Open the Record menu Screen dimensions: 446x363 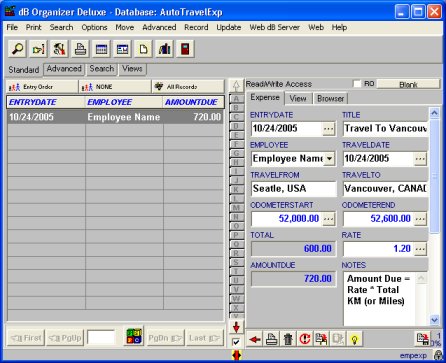click(196, 27)
